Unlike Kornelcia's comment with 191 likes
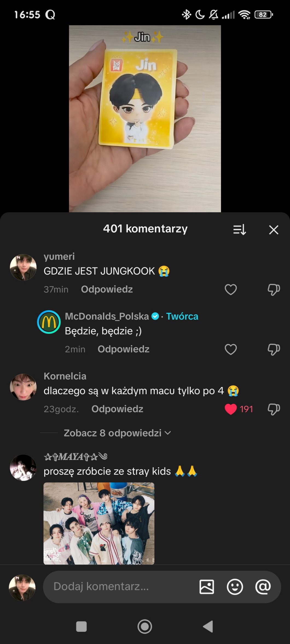The height and width of the screenshot is (644, 290). (231, 409)
